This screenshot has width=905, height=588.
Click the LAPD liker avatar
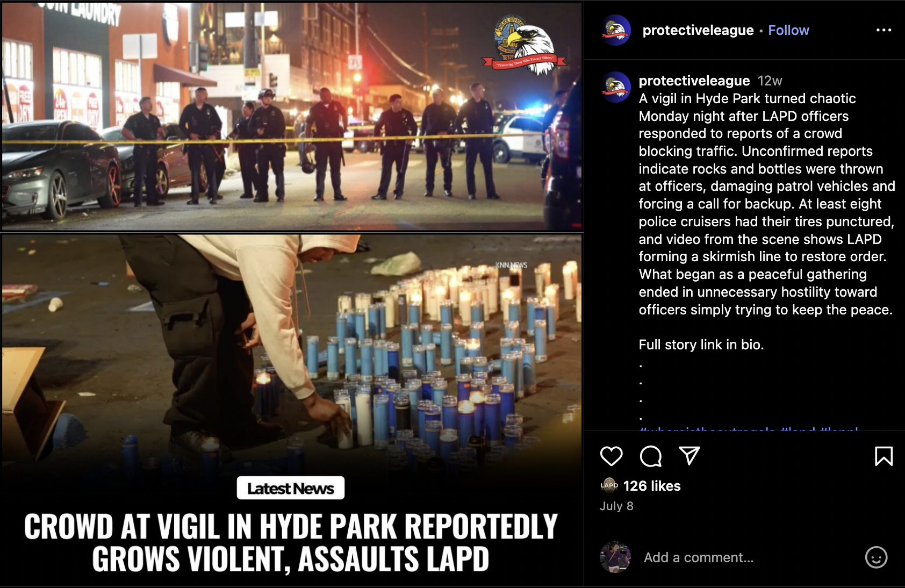tap(609, 485)
